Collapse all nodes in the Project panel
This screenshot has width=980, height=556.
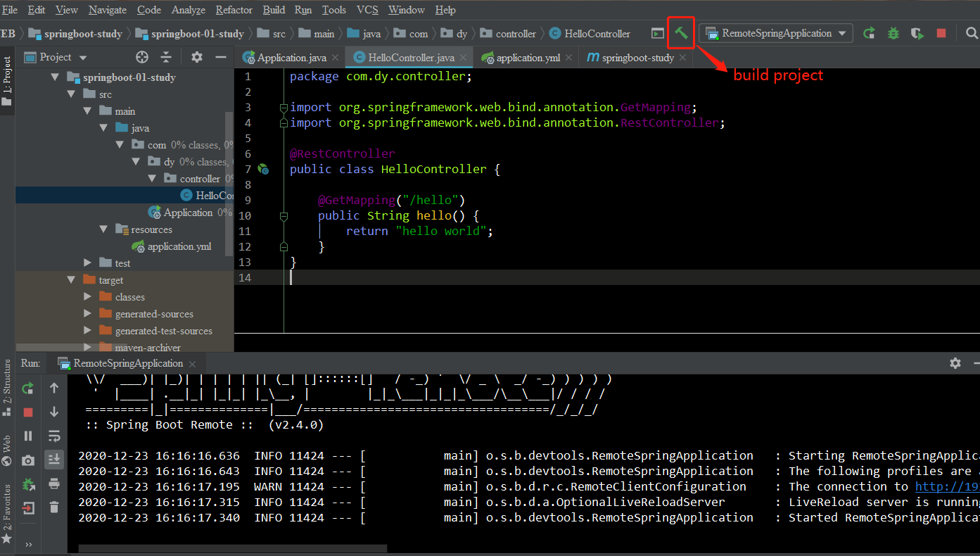pos(166,57)
